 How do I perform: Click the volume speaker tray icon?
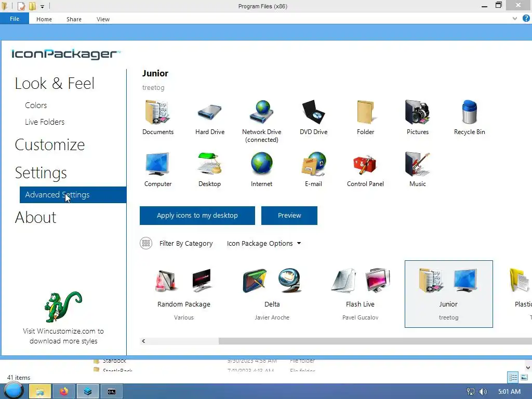pos(483,392)
